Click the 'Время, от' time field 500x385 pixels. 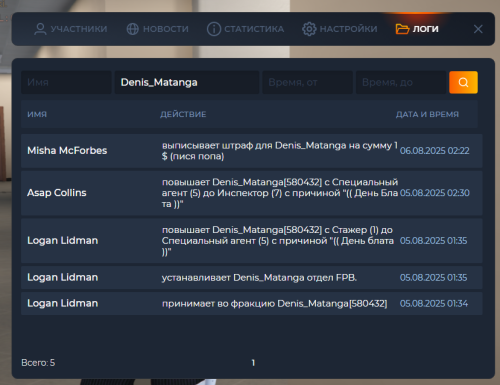307,82
